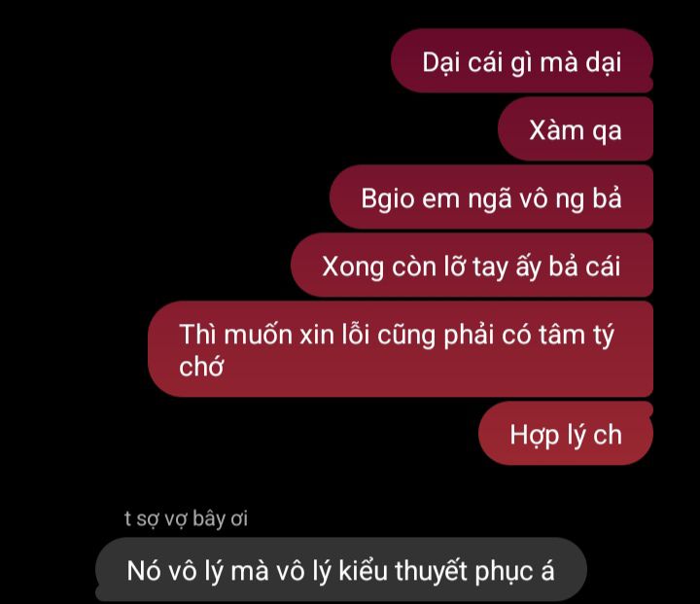Open sender name "t sợ vợ bây ơi"

click(x=186, y=518)
